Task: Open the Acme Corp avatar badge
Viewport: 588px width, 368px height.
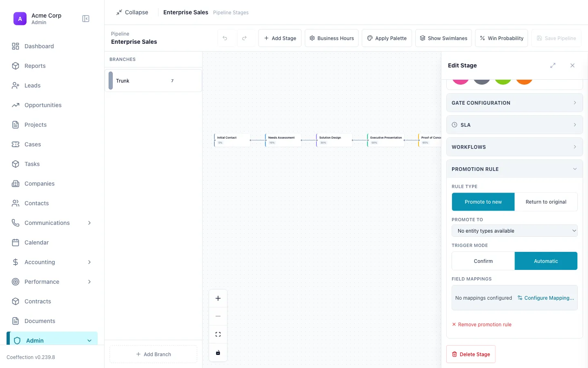Action: [20, 19]
